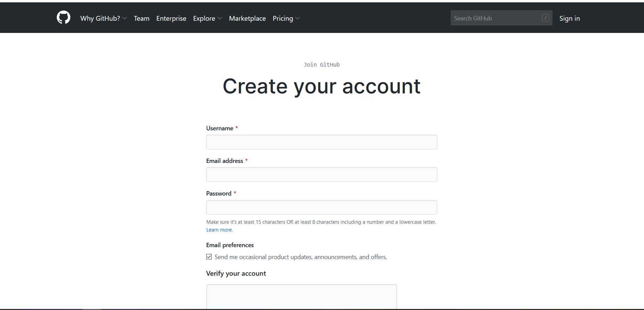The height and width of the screenshot is (310, 644).
Task: Click the GitHub Octocat logo
Action: coord(64,18)
